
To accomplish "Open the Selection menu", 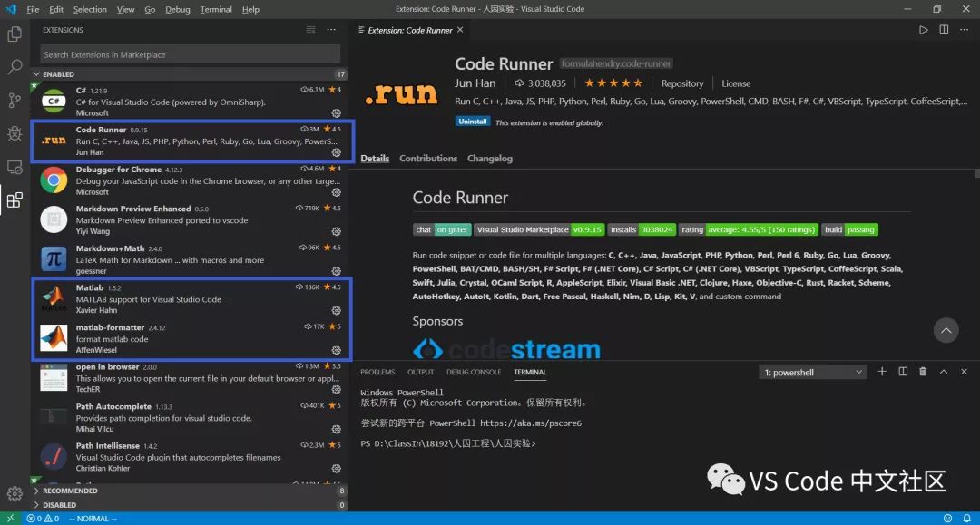I will pos(90,9).
